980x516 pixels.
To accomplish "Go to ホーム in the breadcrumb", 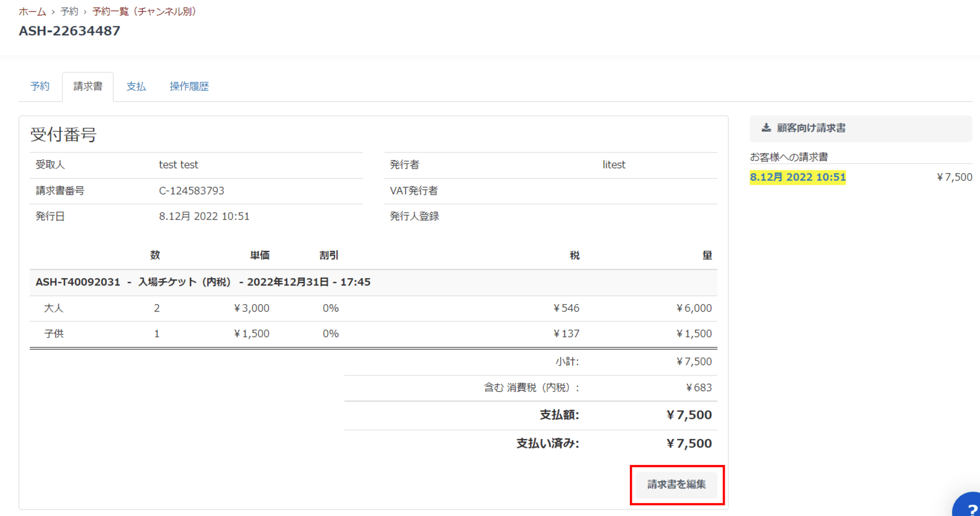I will pos(32,11).
